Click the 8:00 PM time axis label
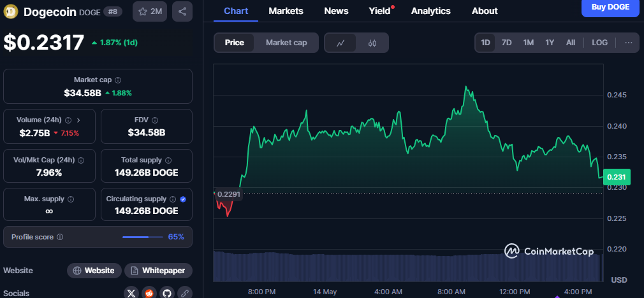The width and height of the screenshot is (644, 298). [261, 292]
